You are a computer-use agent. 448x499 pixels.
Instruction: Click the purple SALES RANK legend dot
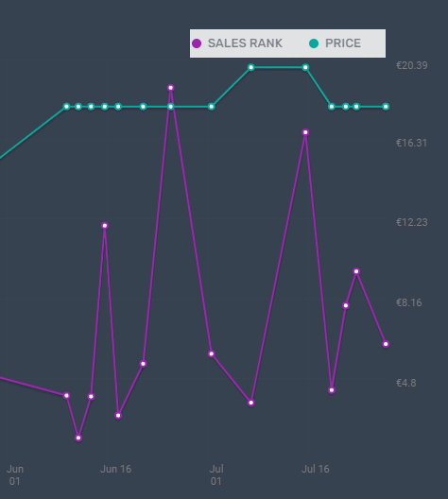197,43
